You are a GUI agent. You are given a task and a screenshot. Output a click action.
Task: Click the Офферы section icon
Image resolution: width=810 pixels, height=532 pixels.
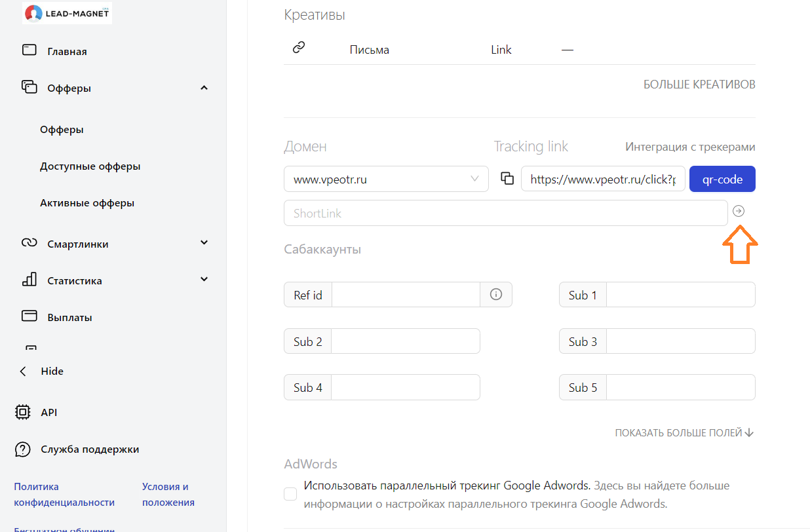29,87
